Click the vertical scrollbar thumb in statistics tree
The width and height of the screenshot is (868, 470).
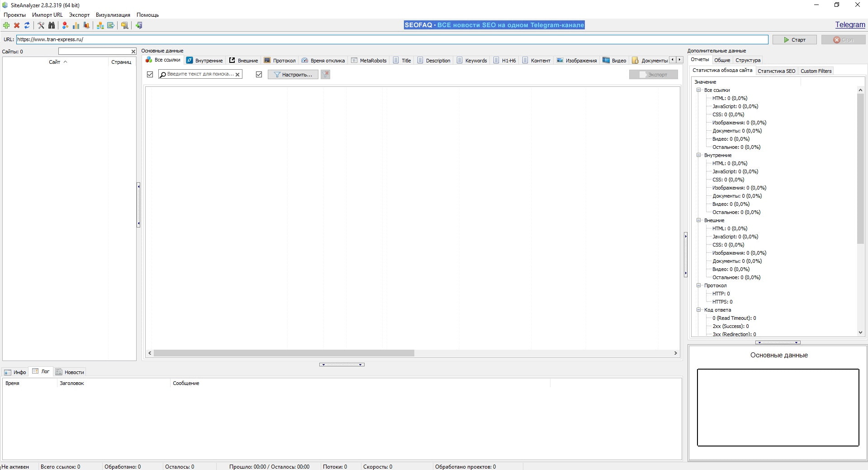click(860, 169)
